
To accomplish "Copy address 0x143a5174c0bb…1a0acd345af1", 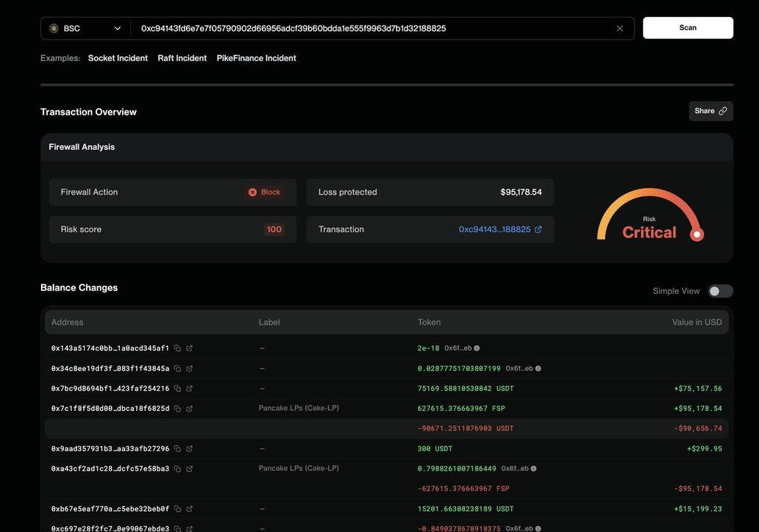I will coord(177,348).
